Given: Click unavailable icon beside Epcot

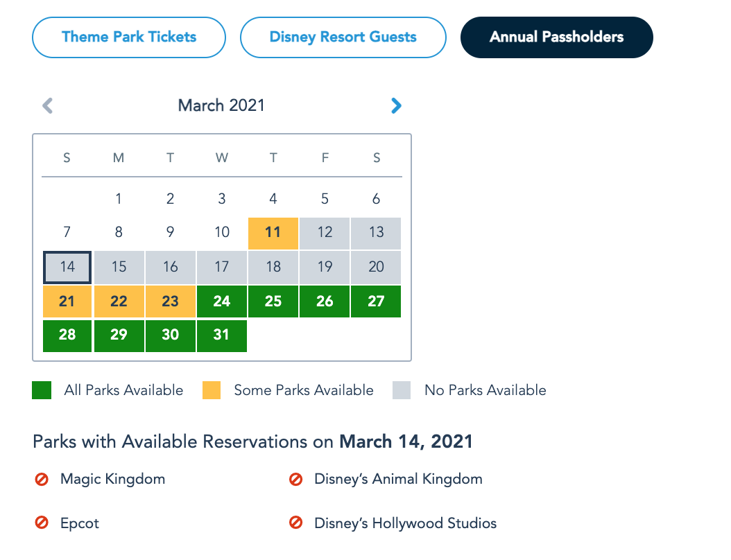Looking at the screenshot, I should tap(42, 523).
